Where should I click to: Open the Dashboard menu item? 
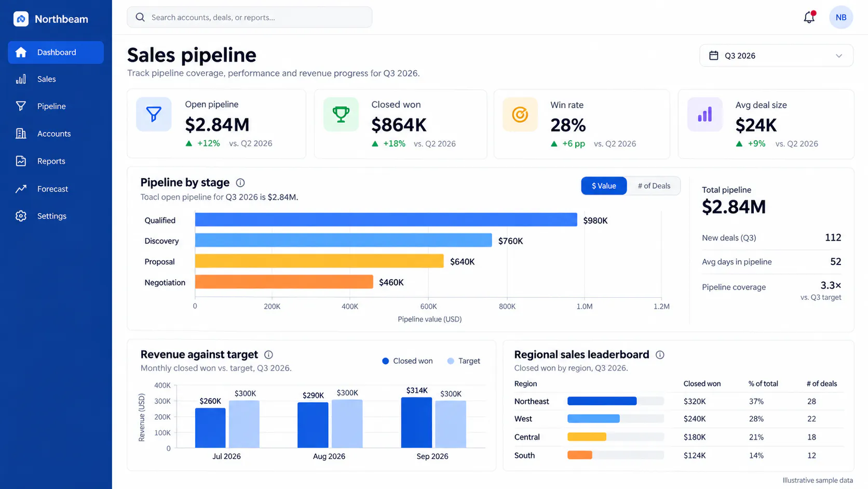(x=56, y=52)
